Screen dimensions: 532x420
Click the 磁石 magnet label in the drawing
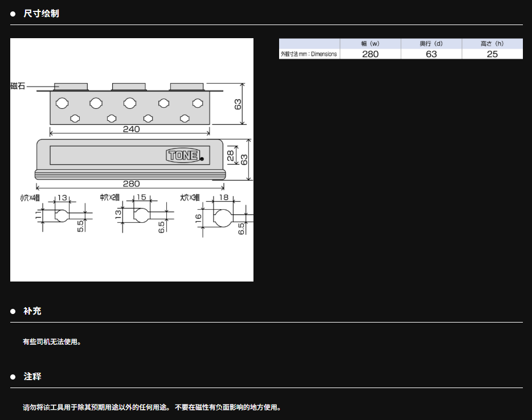pos(18,86)
